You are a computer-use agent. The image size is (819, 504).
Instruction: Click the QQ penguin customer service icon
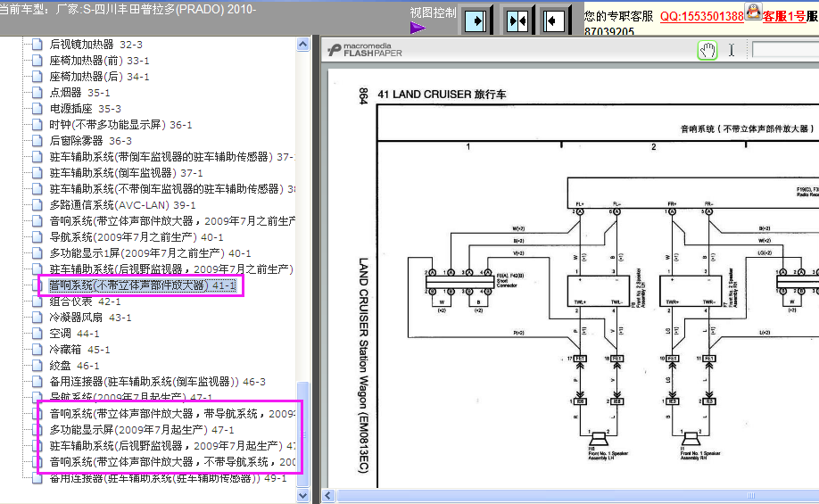753,11
